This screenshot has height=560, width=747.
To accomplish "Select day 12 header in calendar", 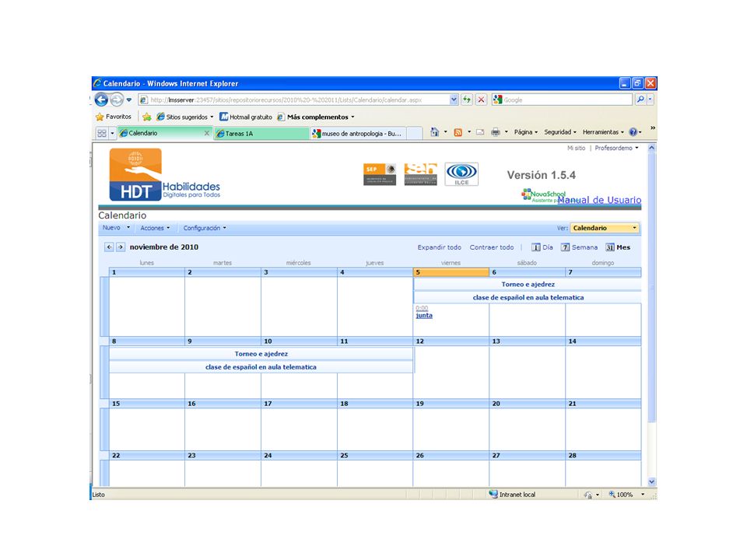I will click(x=451, y=341).
